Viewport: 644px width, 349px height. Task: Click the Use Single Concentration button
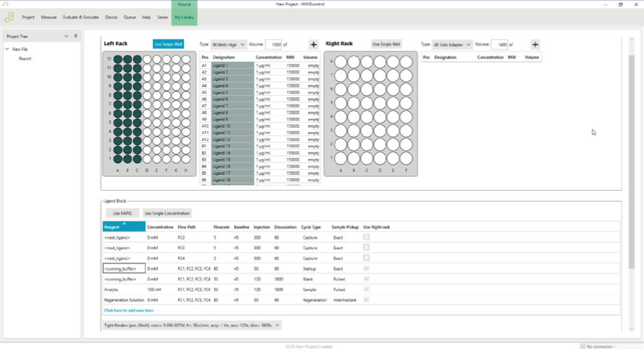(x=167, y=213)
